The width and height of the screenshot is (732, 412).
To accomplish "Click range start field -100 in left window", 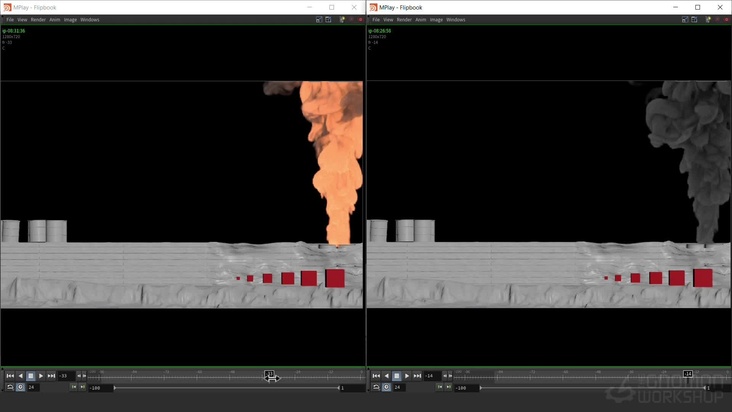I will click(x=101, y=388).
